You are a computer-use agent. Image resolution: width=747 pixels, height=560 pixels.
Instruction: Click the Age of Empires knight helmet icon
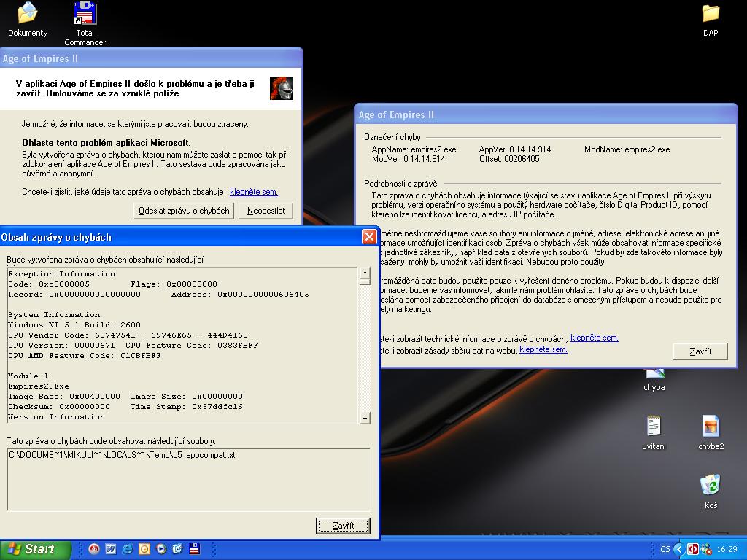pyautogui.click(x=281, y=88)
